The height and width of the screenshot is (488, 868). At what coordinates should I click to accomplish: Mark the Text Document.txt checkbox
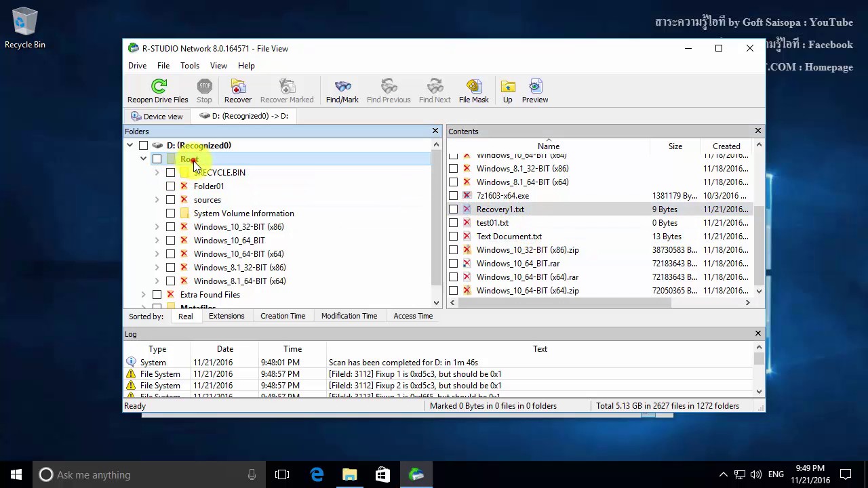click(x=453, y=236)
